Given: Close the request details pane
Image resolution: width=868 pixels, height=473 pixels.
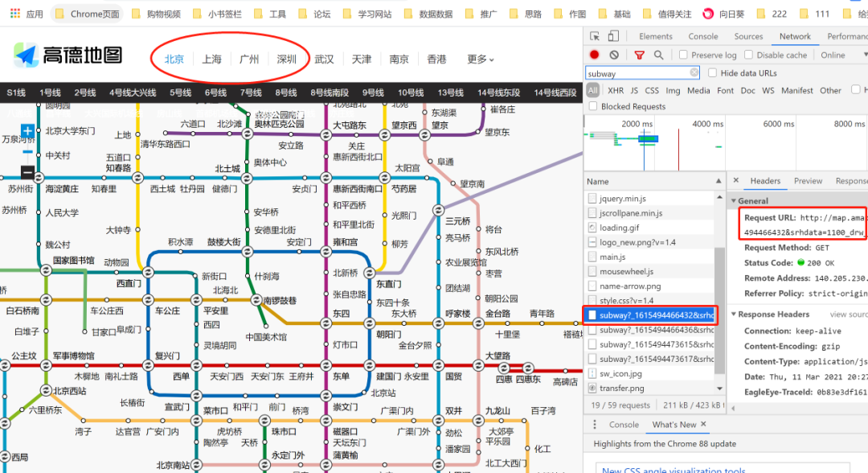Looking at the screenshot, I should 735,180.
